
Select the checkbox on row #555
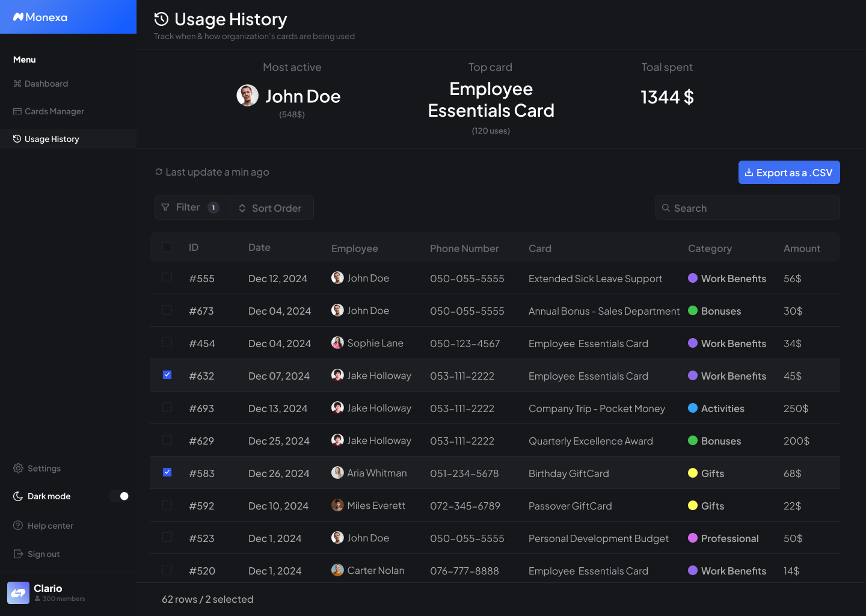pos(167,277)
